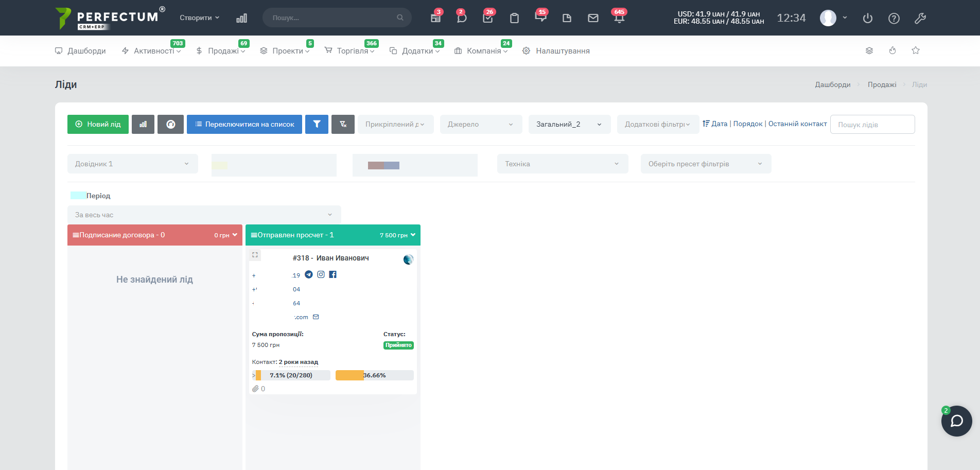Viewport: 980px width, 470px height.
Task: Open the chat widget bubble
Action: click(x=956, y=421)
